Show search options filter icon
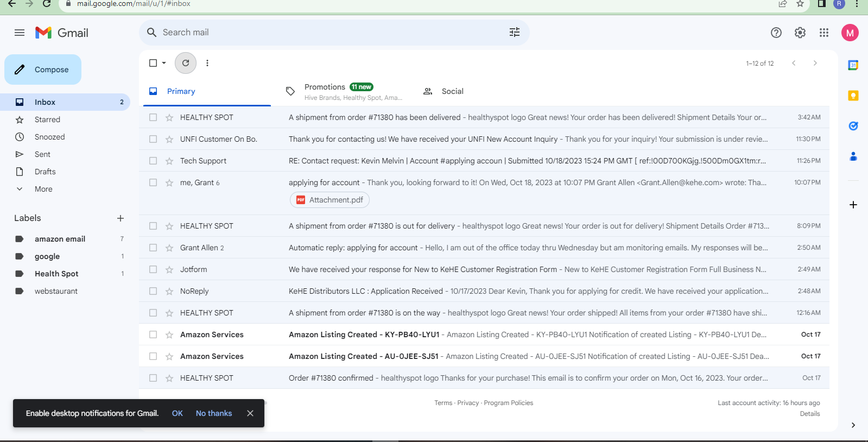The image size is (868, 442). tap(515, 33)
